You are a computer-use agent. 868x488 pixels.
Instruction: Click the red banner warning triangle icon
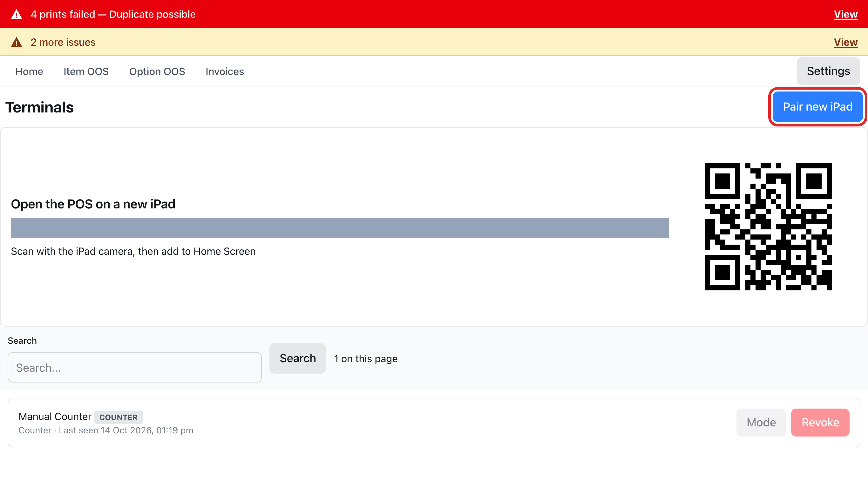click(17, 15)
